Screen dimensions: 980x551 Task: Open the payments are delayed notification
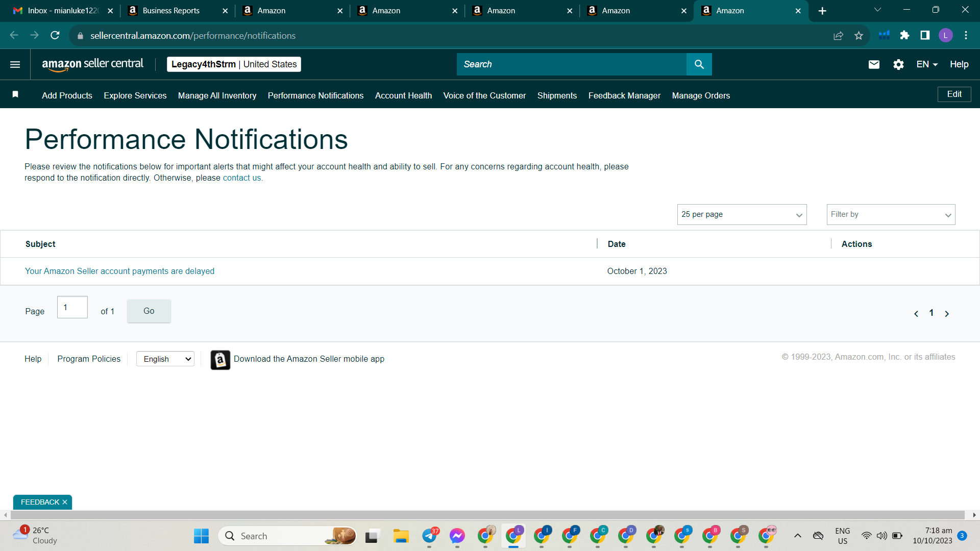pyautogui.click(x=119, y=271)
